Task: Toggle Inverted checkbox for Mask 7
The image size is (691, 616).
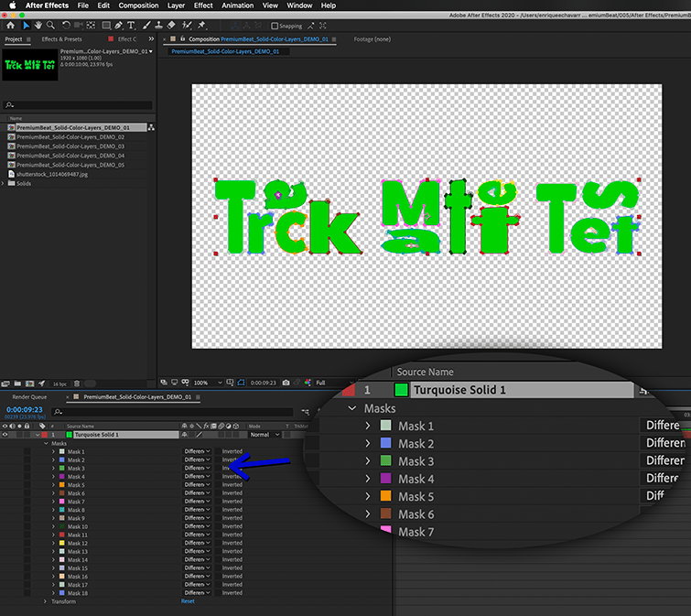Action: [x=219, y=502]
